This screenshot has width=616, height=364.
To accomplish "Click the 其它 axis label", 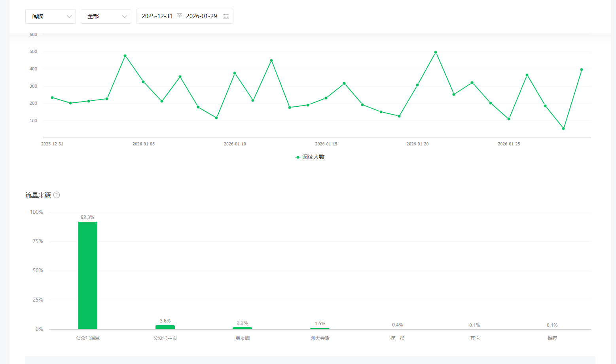I will click(475, 338).
